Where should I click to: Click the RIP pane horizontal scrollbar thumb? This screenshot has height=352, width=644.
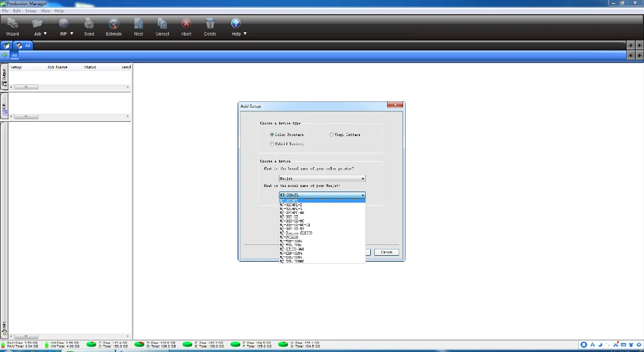click(x=26, y=117)
